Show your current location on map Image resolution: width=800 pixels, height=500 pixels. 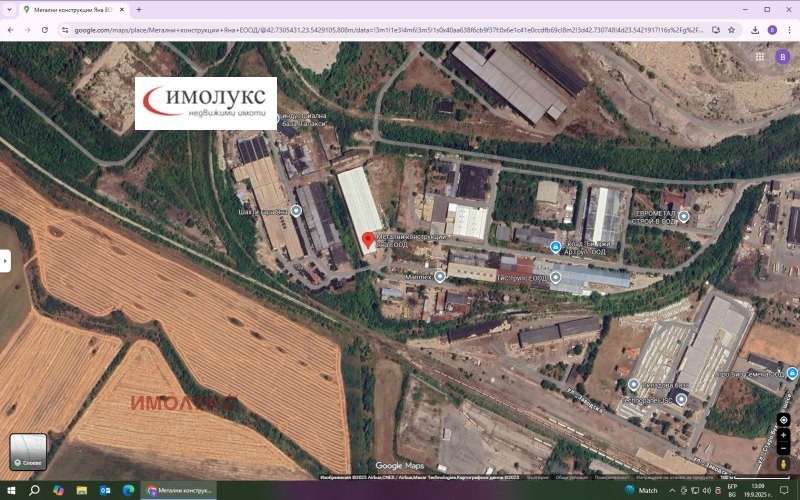[x=783, y=419]
